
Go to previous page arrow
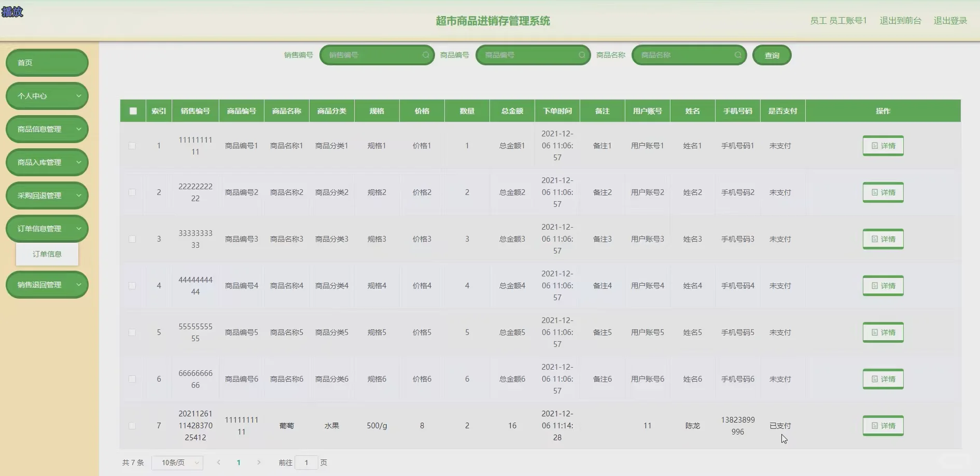point(219,463)
